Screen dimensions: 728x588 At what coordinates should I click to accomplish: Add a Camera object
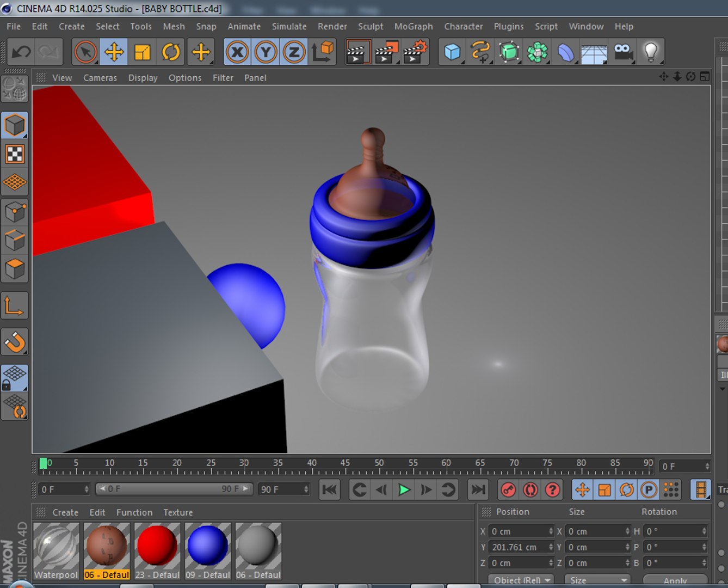click(622, 52)
